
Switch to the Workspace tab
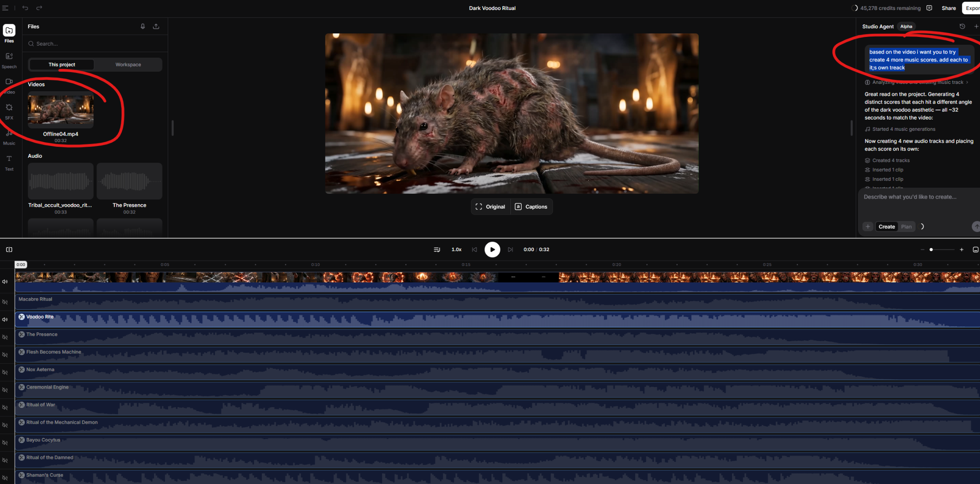(128, 64)
